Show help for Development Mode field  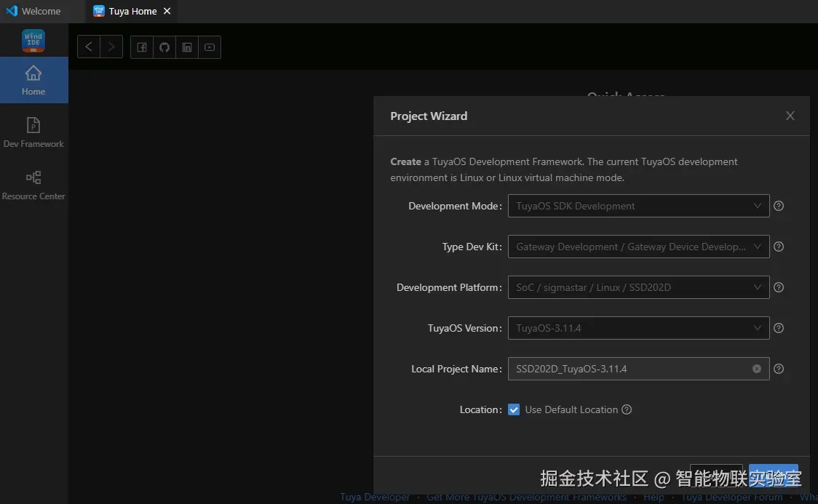(779, 206)
